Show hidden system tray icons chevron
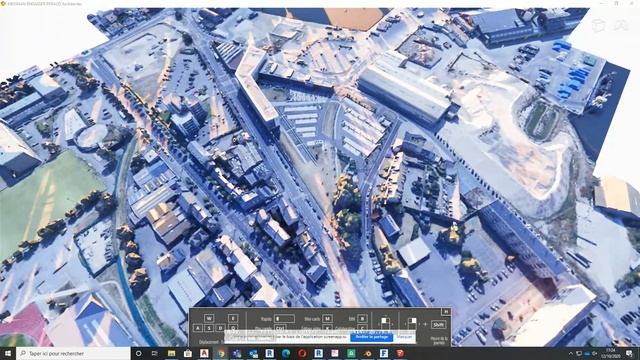This screenshot has height=360, width=640. click(571, 353)
